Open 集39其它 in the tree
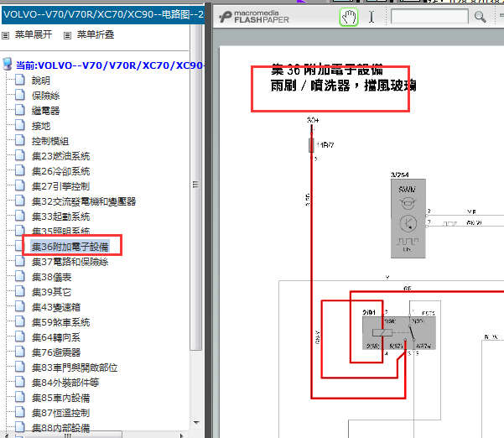The height and width of the screenshot is (438, 504). [51, 292]
